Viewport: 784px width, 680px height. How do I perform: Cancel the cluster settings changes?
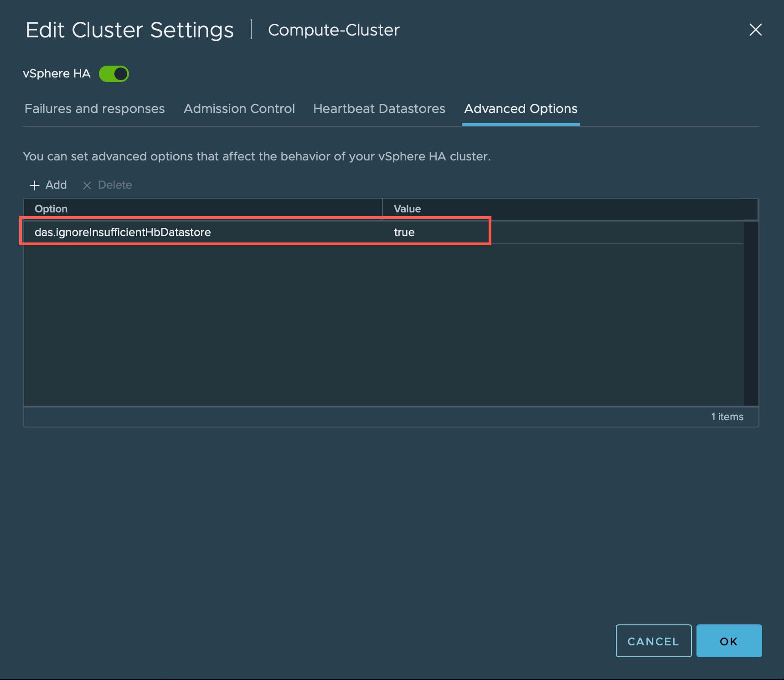coord(653,641)
